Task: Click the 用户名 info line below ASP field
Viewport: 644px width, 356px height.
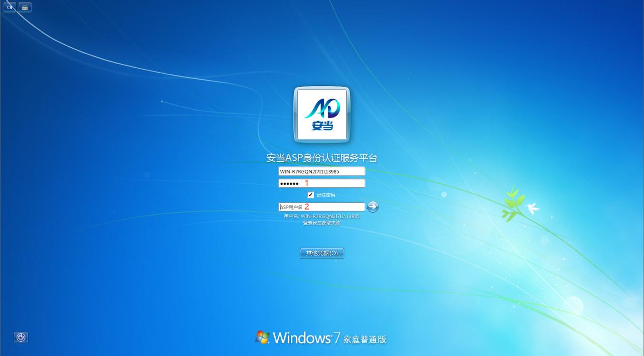Action: tap(321, 216)
